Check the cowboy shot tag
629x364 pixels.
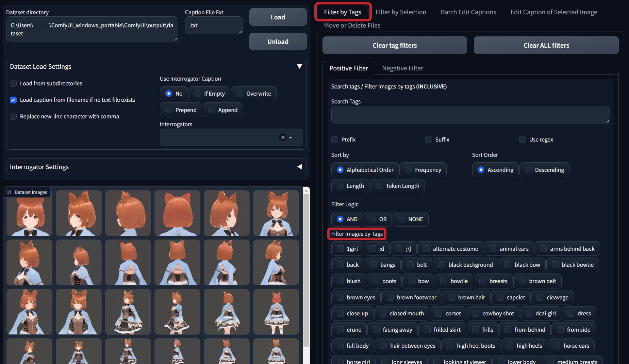[476, 313]
